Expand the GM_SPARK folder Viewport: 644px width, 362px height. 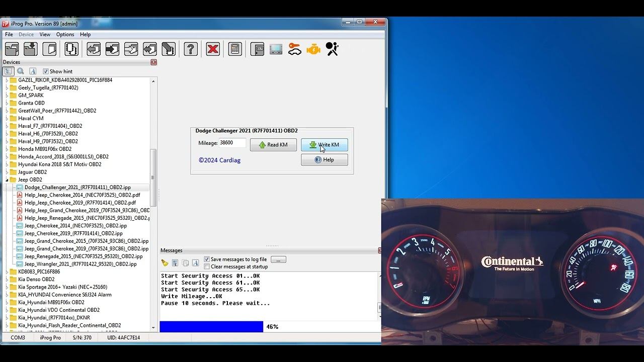coord(7,95)
